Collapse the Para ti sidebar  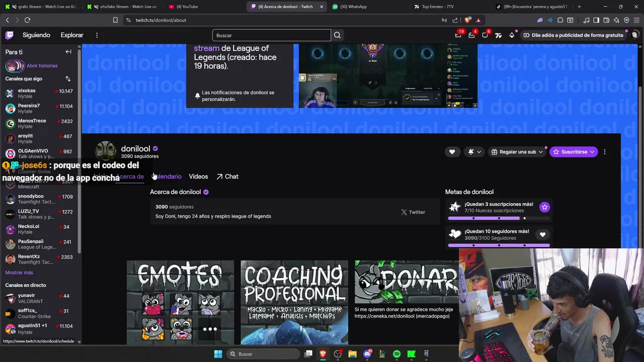tap(68, 52)
